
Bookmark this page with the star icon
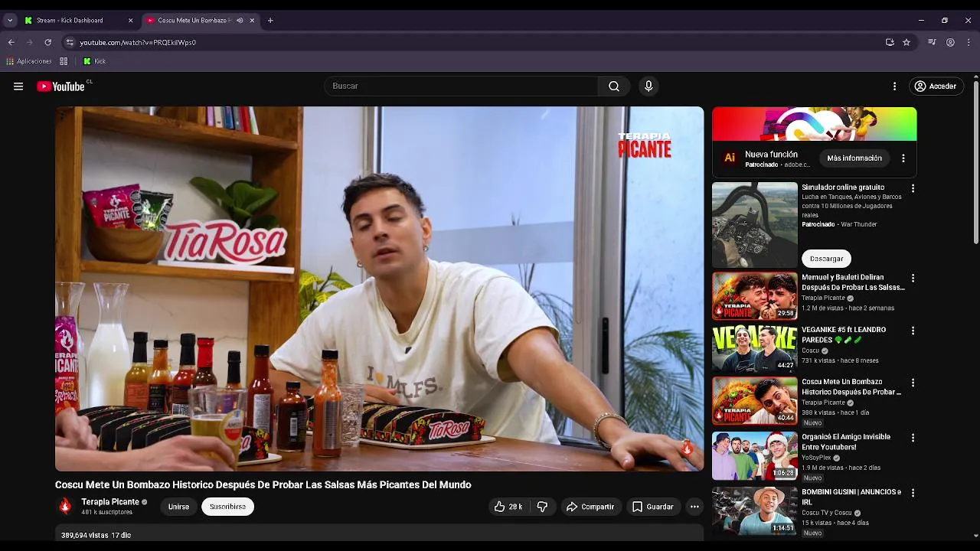click(x=906, y=42)
